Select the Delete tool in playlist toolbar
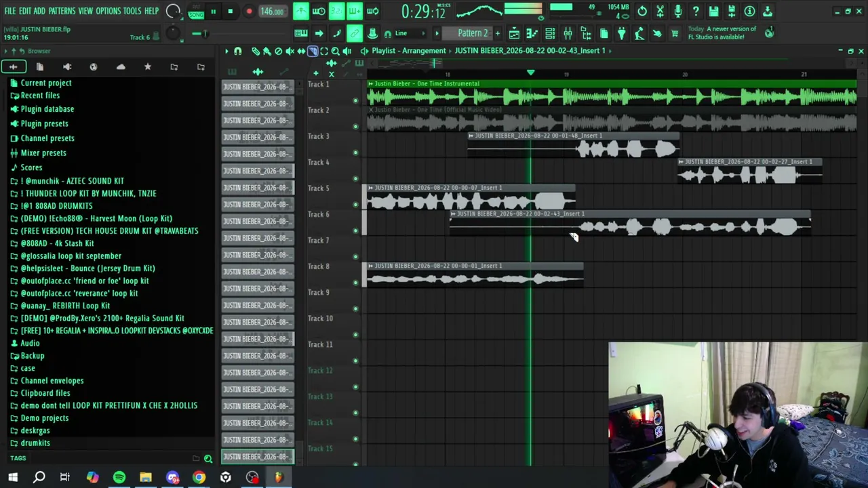Viewport: 868px width, 488px height. point(278,51)
